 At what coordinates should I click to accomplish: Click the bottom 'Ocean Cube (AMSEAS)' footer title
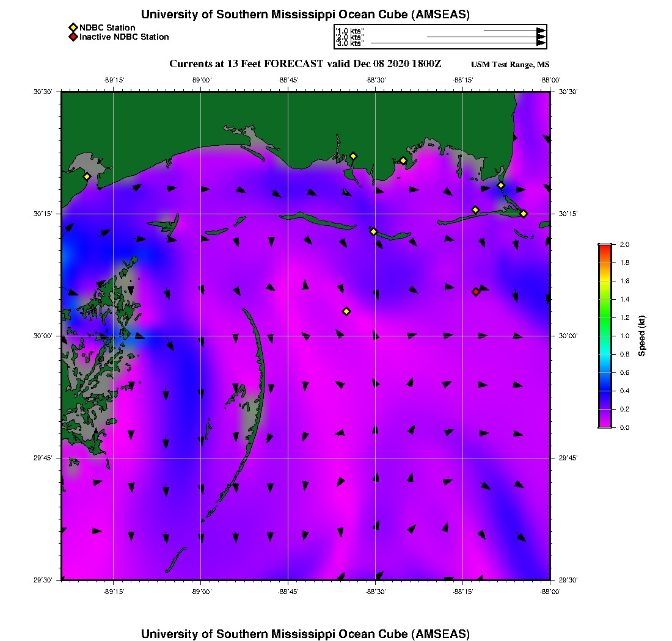[305, 634]
